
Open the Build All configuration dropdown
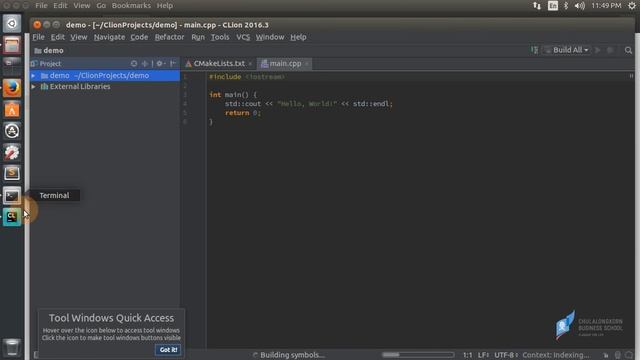pyautogui.click(x=567, y=50)
